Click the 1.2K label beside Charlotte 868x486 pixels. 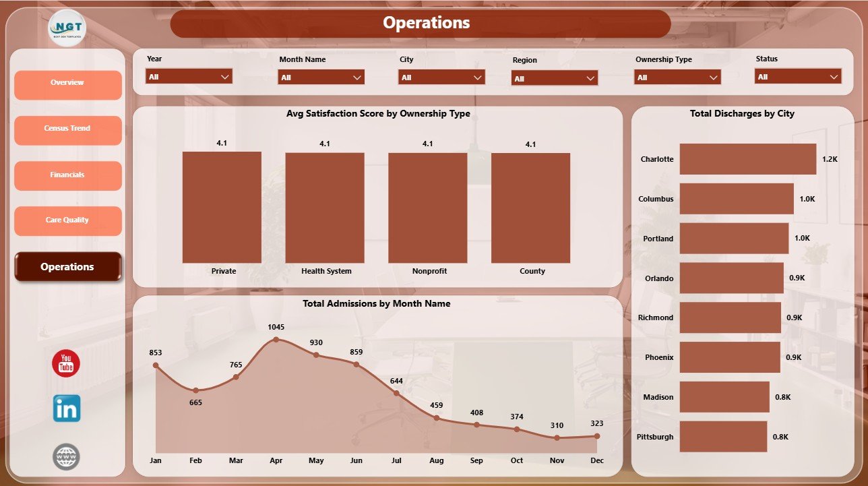click(830, 159)
